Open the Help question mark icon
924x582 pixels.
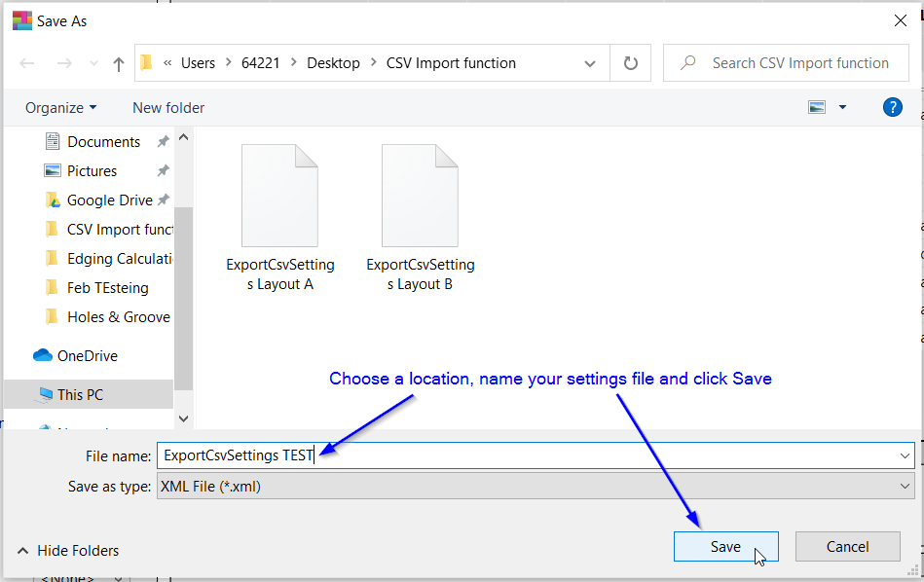click(892, 107)
